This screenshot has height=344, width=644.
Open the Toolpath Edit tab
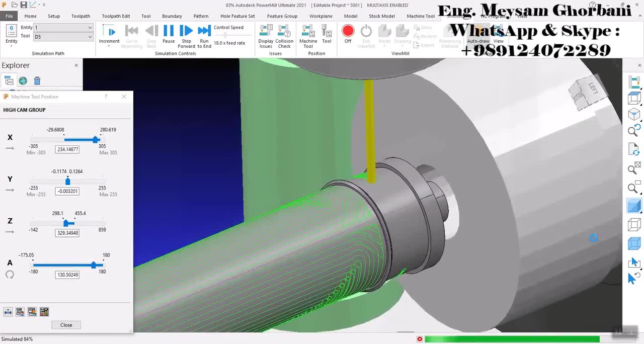[116, 16]
